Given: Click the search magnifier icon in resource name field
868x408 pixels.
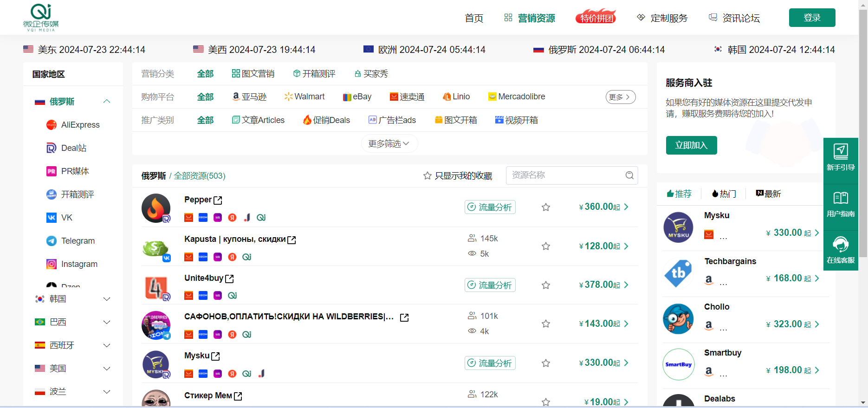Looking at the screenshot, I should (x=629, y=175).
